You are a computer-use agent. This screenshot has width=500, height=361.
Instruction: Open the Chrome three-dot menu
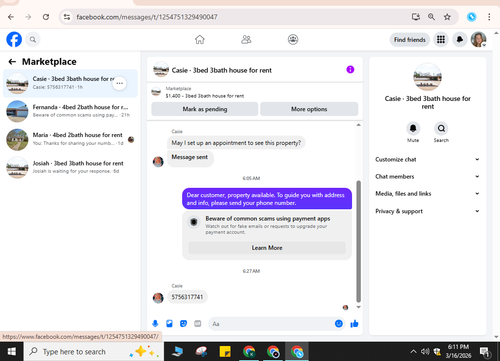click(489, 17)
